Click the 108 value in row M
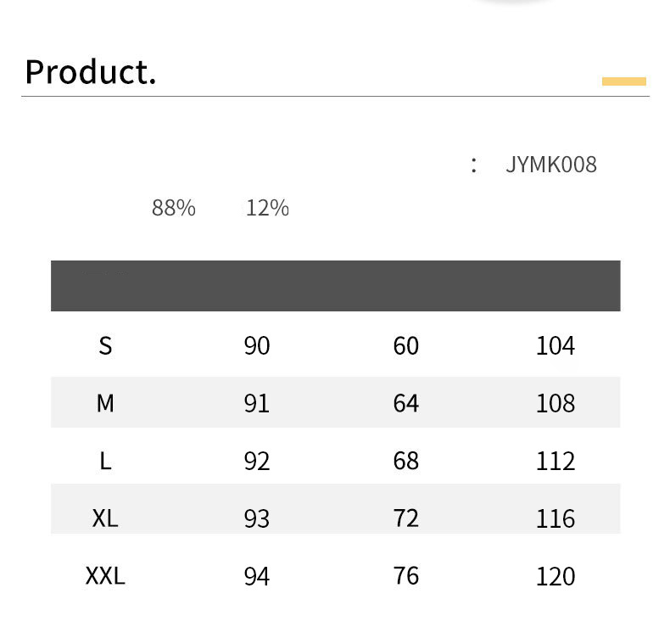Image resolution: width=670 pixels, height=644 pixels. [x=556, y=403]
